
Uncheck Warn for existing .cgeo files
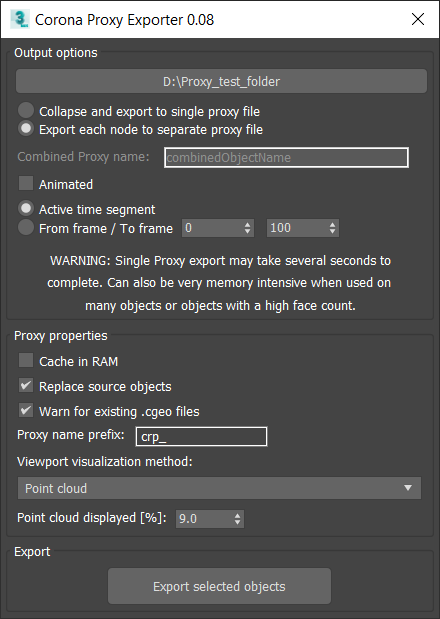click(x=26, y=411)
